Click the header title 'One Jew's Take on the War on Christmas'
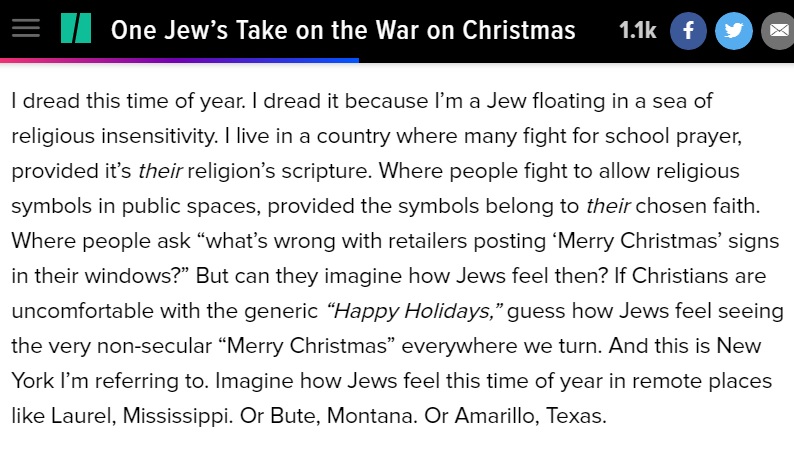This screenshot has height=455, width=794. click(343, 30)
